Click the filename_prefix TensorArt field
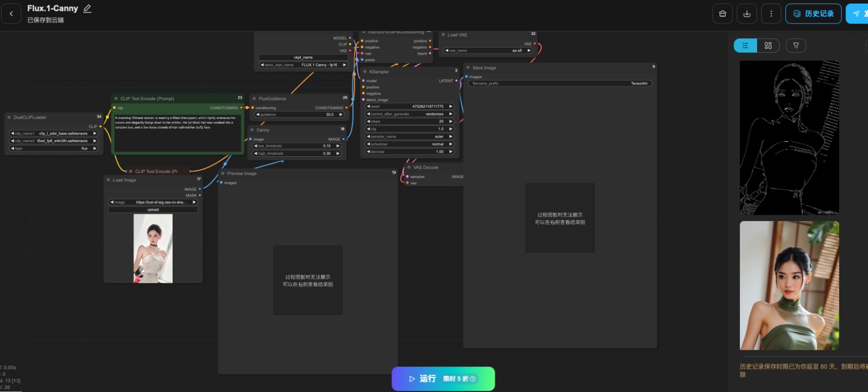The image size is (868, 392). pos(560,84)
